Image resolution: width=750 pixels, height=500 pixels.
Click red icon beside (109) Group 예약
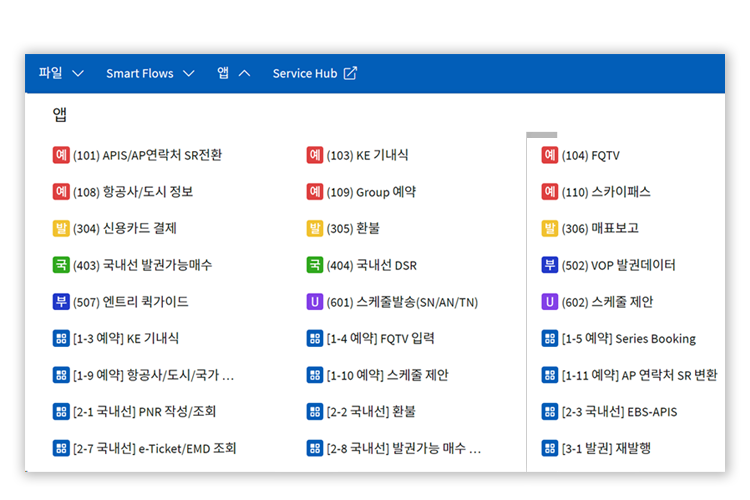[x=315, y=192]
